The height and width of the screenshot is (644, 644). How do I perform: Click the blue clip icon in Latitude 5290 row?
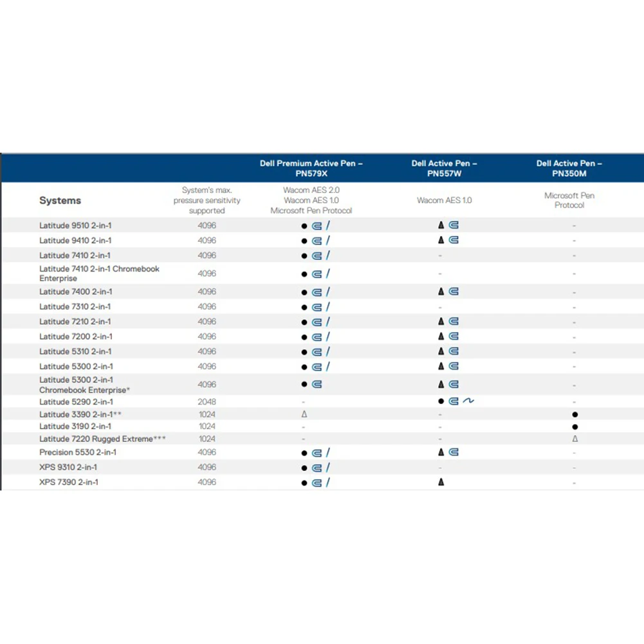tap(454, 401)
